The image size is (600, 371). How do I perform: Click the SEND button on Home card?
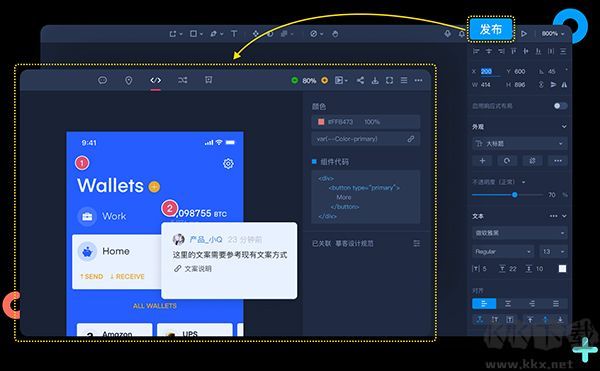coord(91,277)
